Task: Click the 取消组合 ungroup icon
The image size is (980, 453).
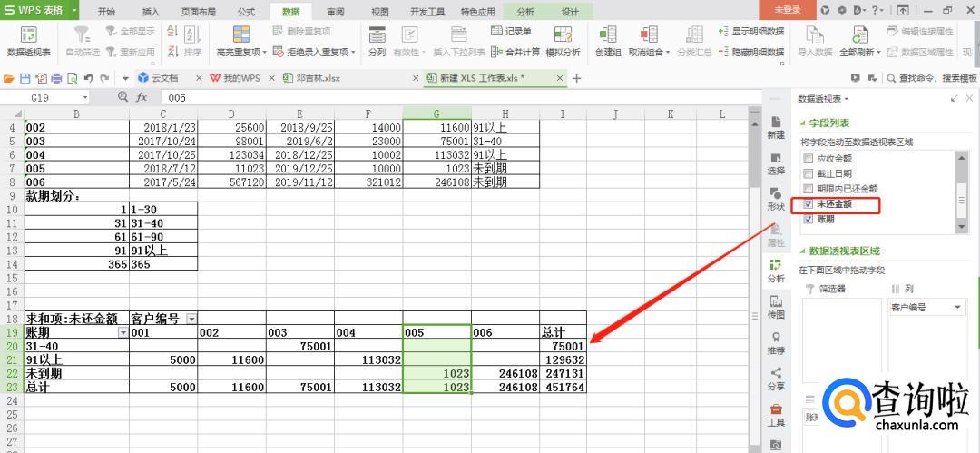Action: click(x=649, y=34)
